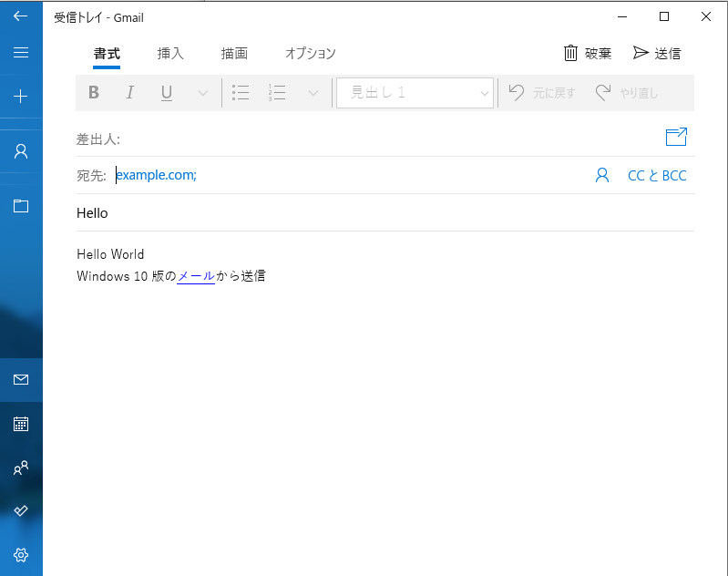The height and width of the screenshot is (576, 728).
Task: Click the 送信 send button
Action: 657,54
